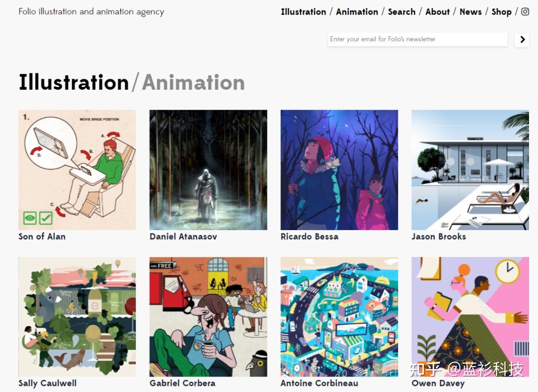Click the Gabriel Corbera name link
The image size is (538, 392).
tap(182, 383)
